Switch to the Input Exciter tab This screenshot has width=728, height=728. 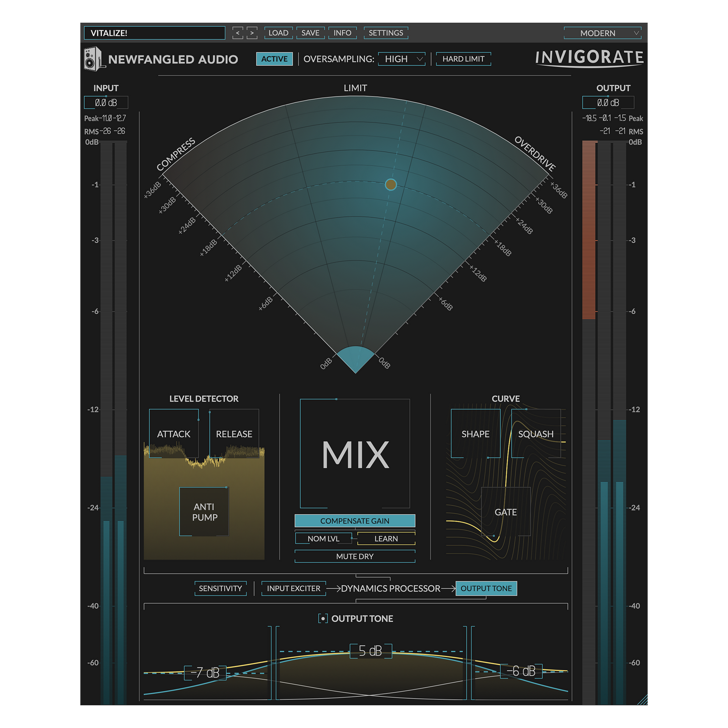(293, 588)
